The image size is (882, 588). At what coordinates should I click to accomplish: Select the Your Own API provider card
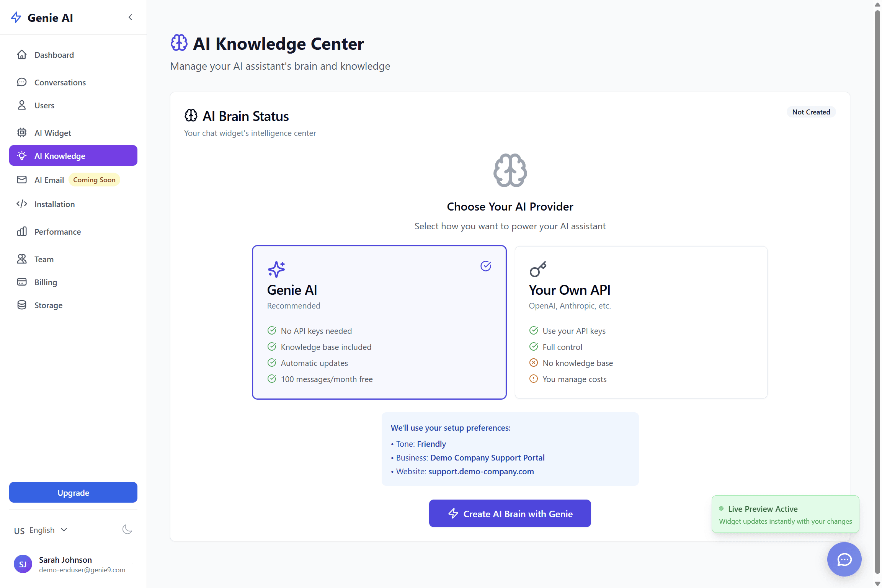(641, 322)
